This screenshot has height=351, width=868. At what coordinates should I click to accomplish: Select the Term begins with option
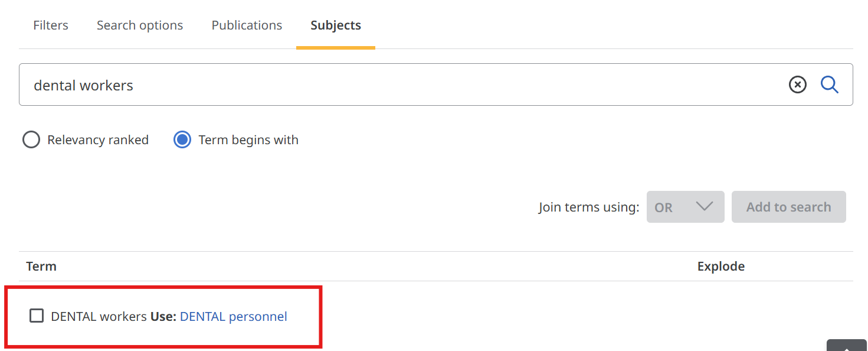point(182,140)
